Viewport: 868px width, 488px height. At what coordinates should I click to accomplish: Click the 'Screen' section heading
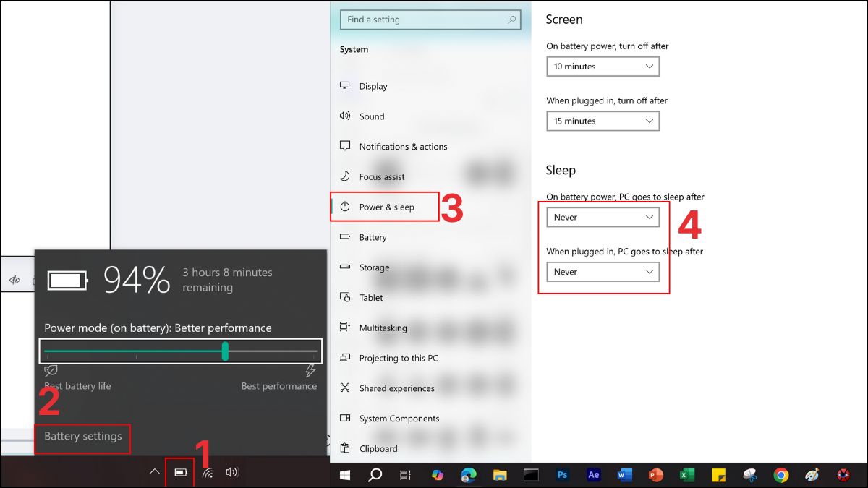pos(564,20)
